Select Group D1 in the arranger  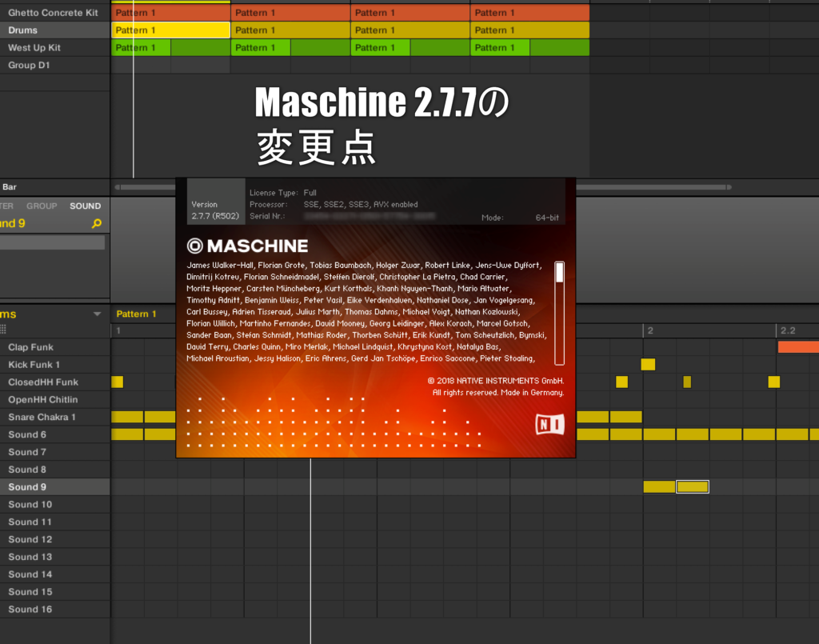point(29,66)
